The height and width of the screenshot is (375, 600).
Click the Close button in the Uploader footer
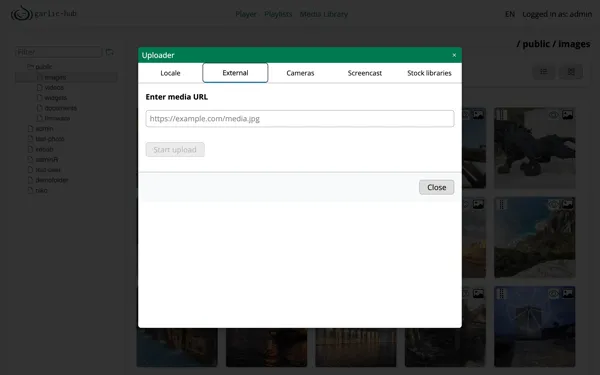coord(437,187)
